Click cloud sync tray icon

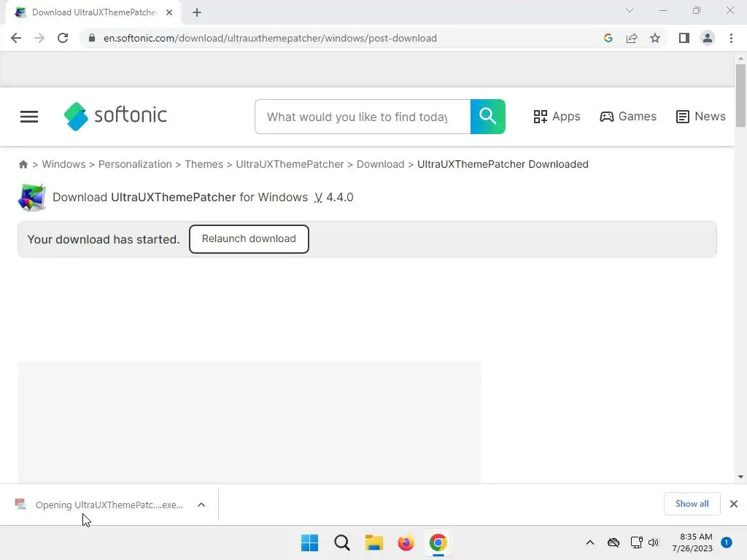[x=614, y=542]
